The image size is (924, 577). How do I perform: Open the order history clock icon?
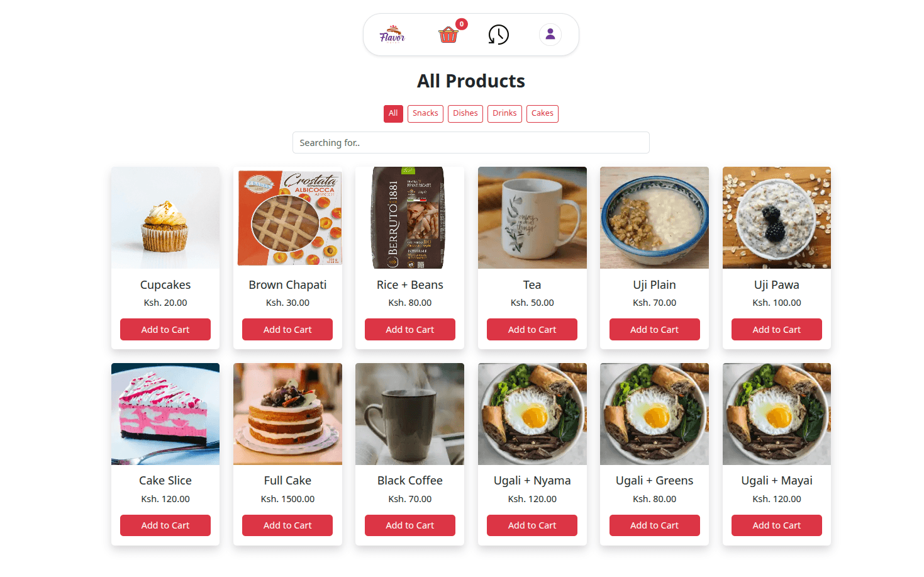click(x=498, y=35)
